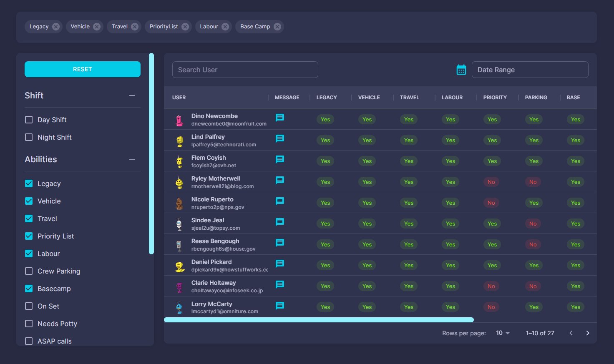This screenshot has height=364, width=614.
Task: Check the ASAP calls ability
Action: 29,341
